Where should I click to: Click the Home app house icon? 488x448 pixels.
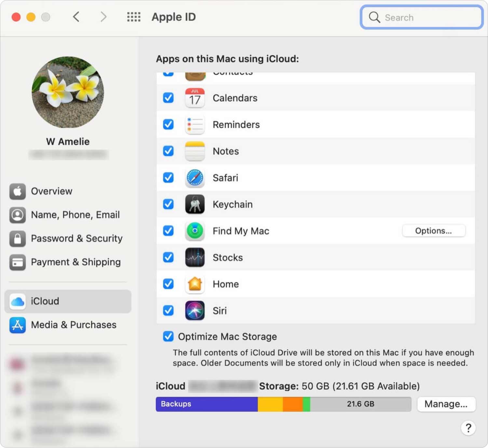coord(195,284)
